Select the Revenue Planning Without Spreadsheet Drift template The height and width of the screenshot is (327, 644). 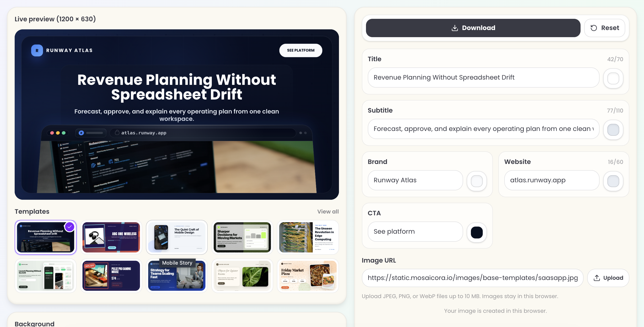pyautogui.click(x=46, y=237)
